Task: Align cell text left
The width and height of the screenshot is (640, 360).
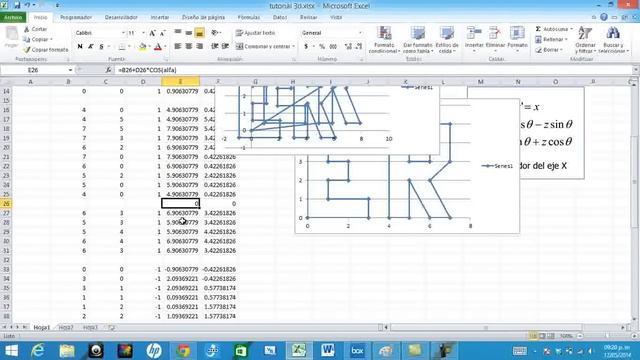Action: [x=178, y=47]
